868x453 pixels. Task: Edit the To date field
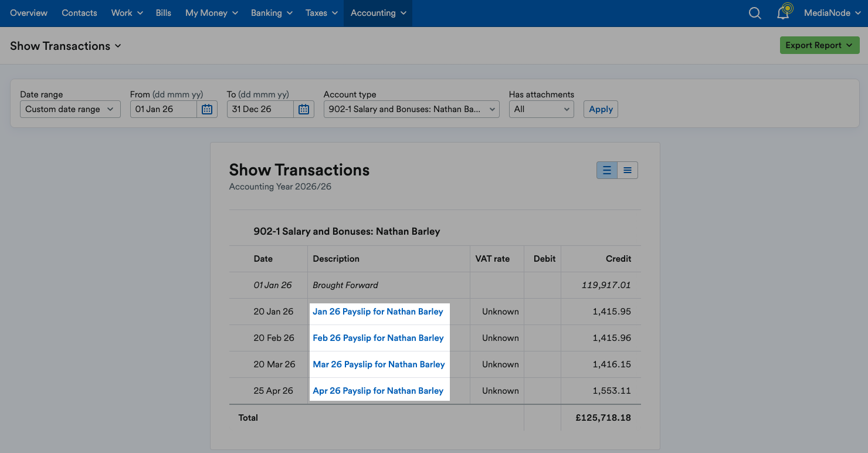[x=260, y=109]
